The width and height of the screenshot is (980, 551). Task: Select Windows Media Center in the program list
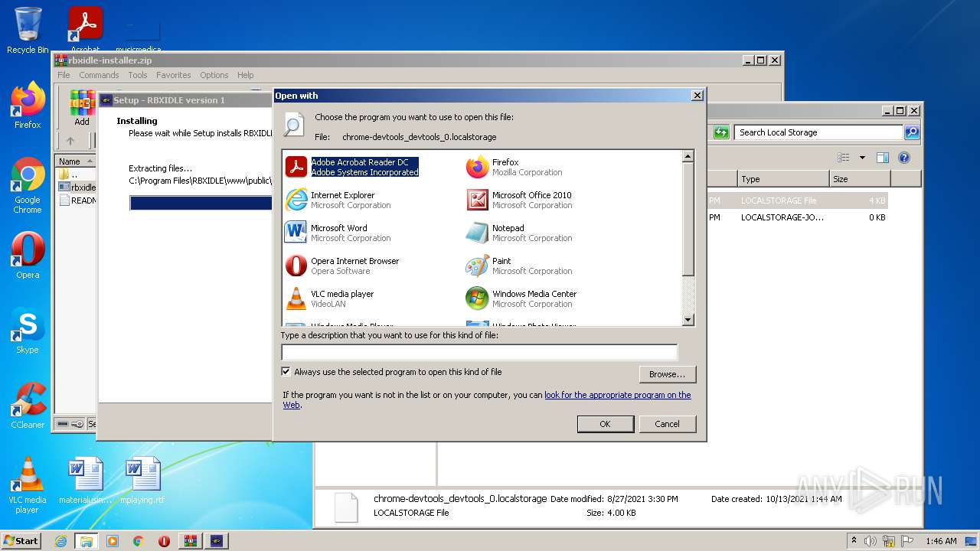[521, 298]
